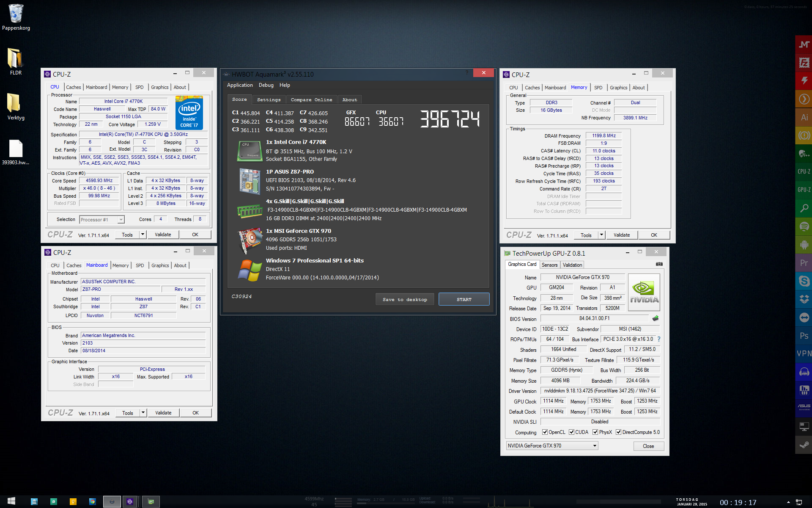Click the 396724 Aquamark total score
Viewport: 812px width, 508px height.
click(450, 119)
